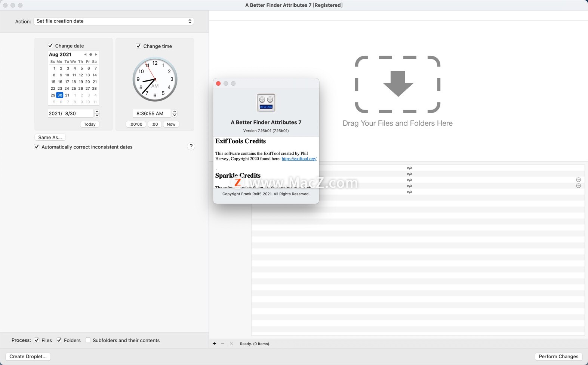
Task: Toggle the Folders process checkbox
Action: [59, 340]
